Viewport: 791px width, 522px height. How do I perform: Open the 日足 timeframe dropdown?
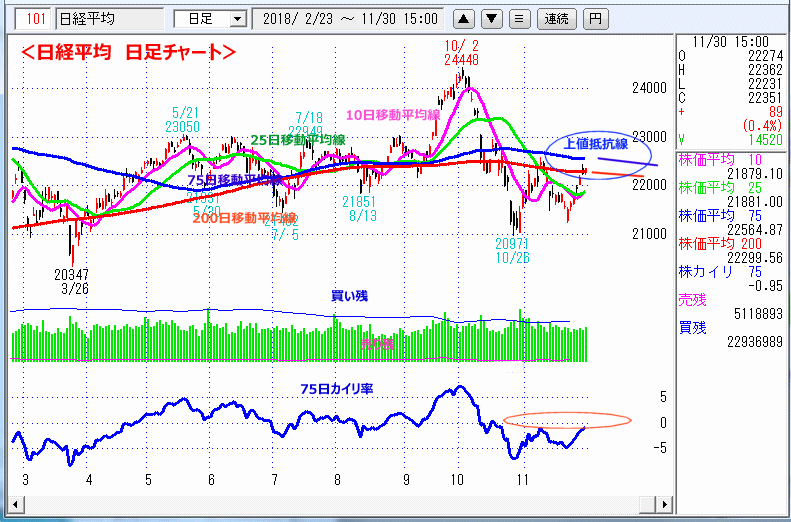pos(210,19)
